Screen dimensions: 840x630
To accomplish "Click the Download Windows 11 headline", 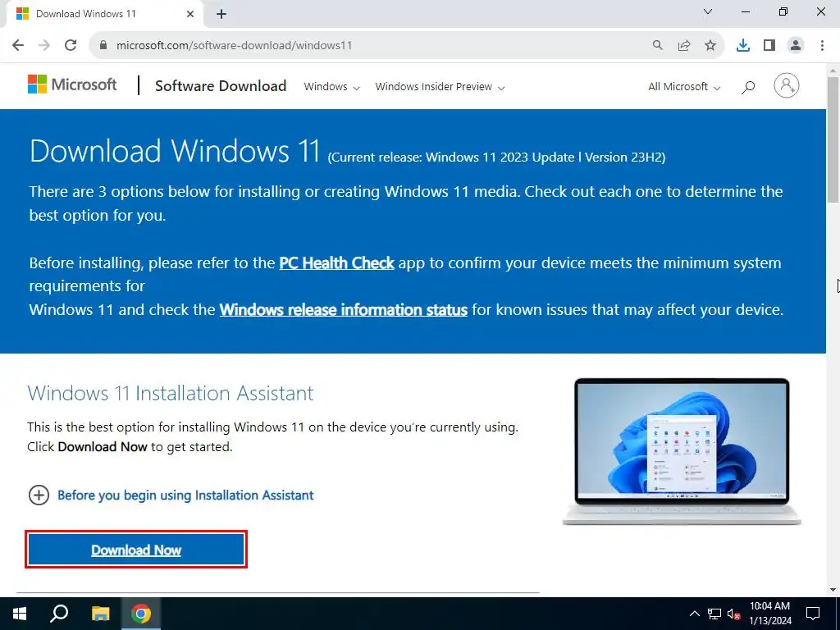I will [x=175, y=151].
